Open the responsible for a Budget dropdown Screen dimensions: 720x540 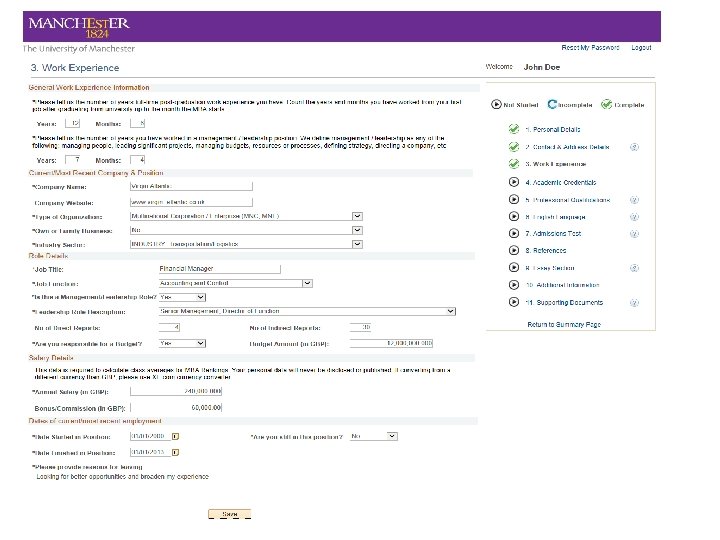201,343
